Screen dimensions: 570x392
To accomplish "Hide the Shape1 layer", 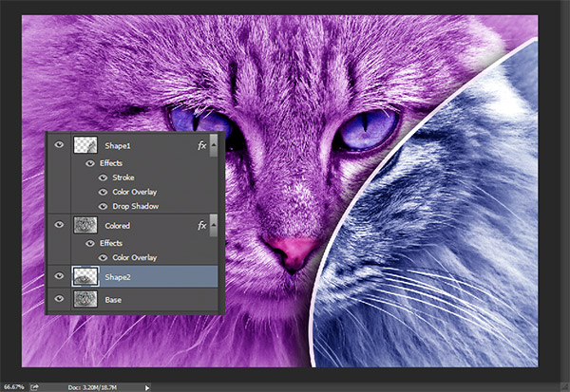I will point(61,145).
